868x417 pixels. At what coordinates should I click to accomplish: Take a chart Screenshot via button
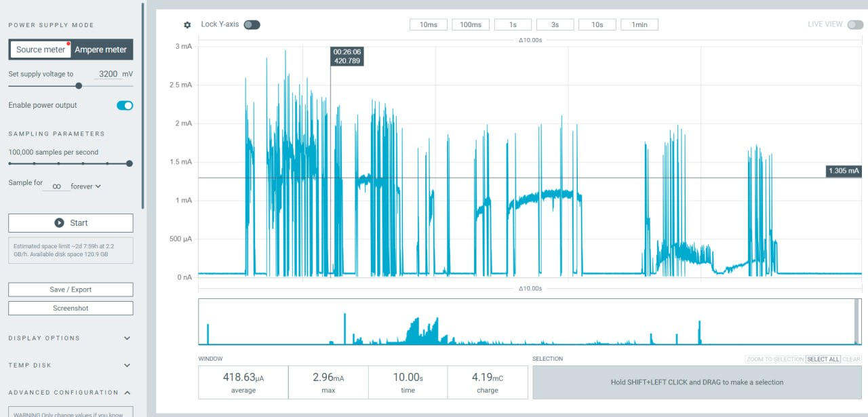[71, 308]
